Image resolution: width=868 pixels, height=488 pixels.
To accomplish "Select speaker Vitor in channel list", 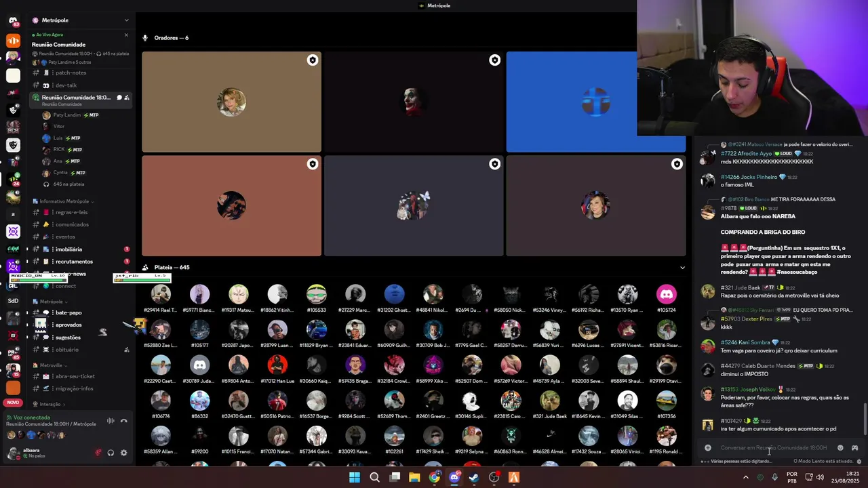I will point(59,127).
